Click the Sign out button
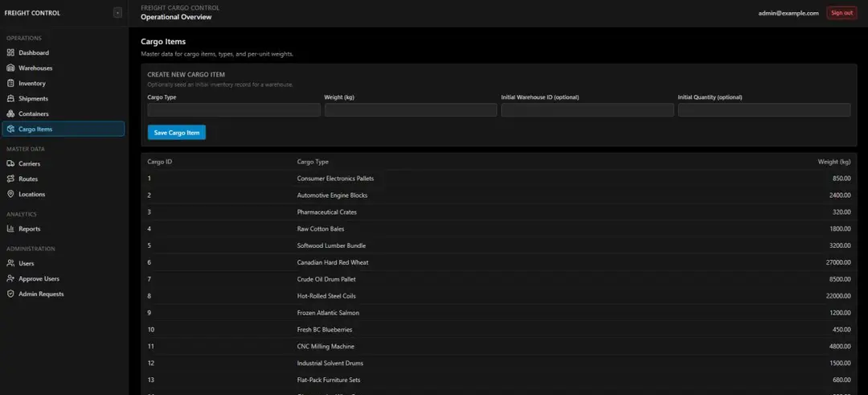 [841, 13]
